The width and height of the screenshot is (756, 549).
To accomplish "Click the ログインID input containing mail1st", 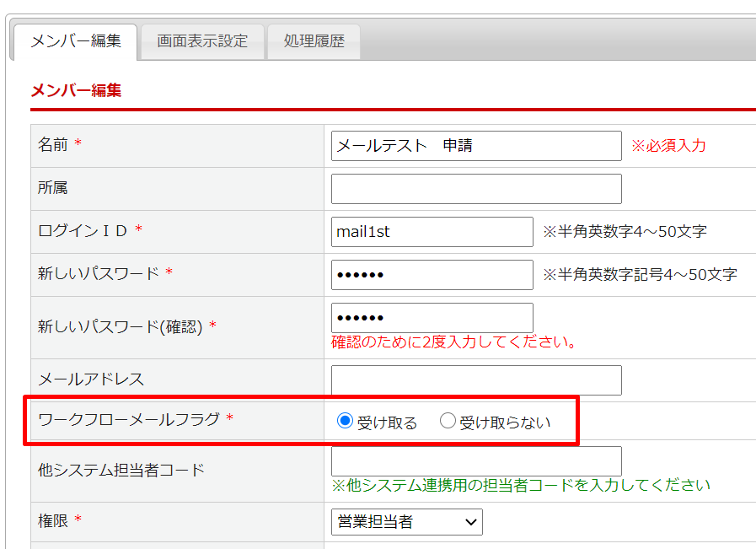I will tap(432, 232).
